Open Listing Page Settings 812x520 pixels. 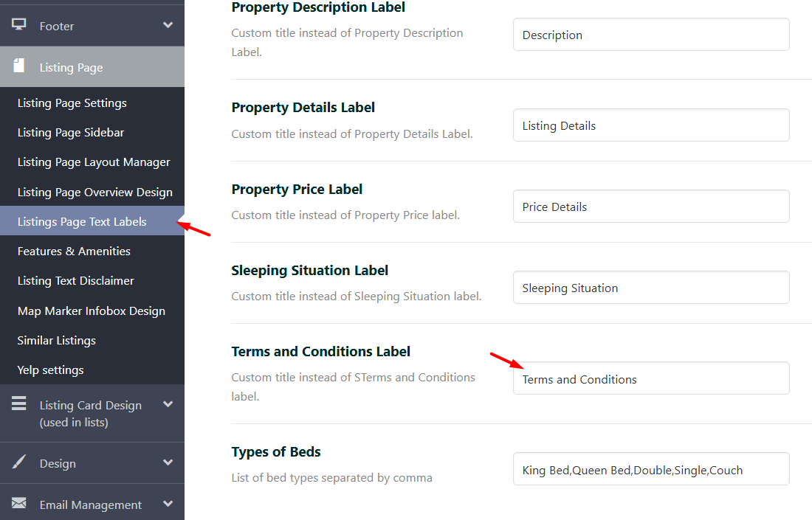pyautogui.click(x=72, y=103)
